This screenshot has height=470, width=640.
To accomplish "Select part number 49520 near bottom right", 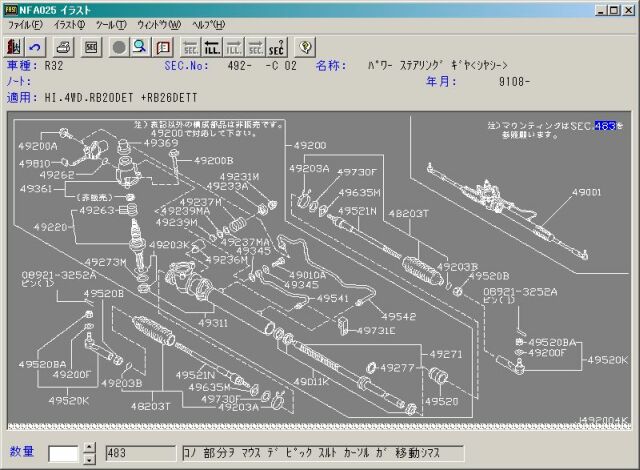I will click(442, 401).
